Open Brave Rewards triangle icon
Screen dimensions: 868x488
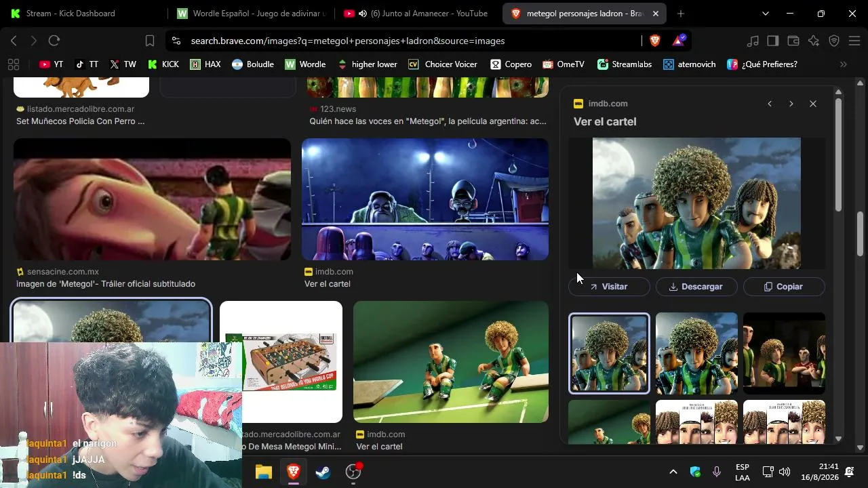[679, 41]
